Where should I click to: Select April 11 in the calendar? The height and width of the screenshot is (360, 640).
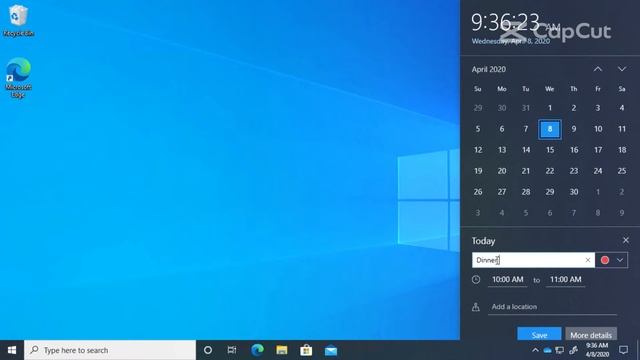(622, 129)
